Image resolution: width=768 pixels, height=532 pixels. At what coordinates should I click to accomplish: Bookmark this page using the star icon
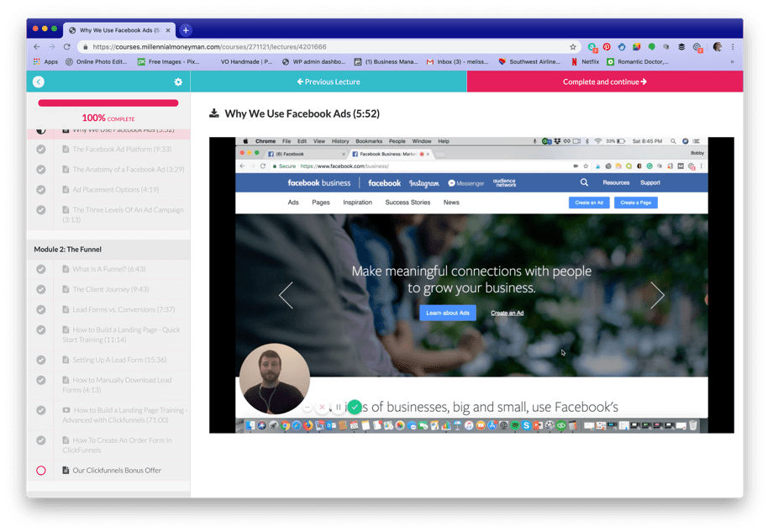pyautogui.click(x=571, y=47)
